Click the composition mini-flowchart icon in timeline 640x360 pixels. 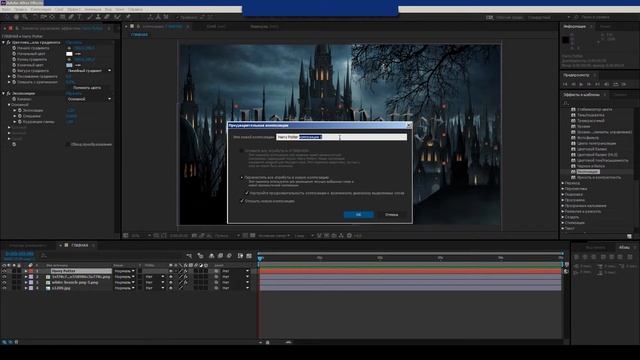pos(189,256)
